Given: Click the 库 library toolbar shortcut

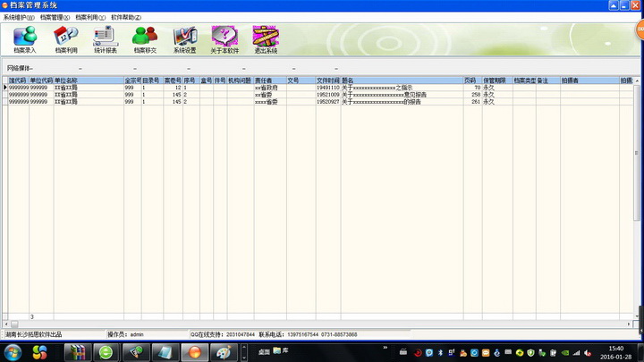Looking at the screenshot, I should (x=281, y=351).
